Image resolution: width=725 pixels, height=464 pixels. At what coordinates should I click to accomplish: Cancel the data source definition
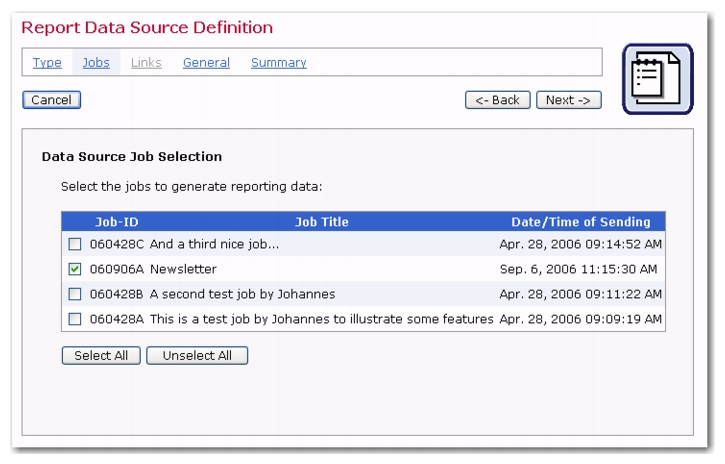pos(51,100)
